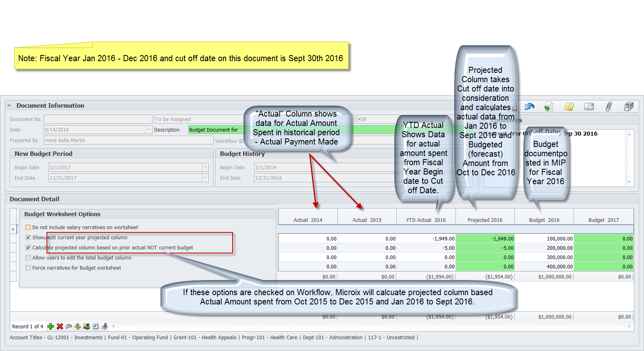This screenshot has width=644, height=351.
Task: Click Budget 2016 cell showing 100,000.00
Action: click(x=544, y=239)
